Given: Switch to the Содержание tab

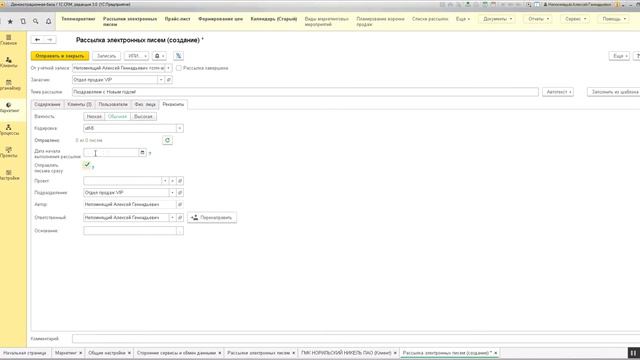Looking at the screenshot, I should 47,104.
